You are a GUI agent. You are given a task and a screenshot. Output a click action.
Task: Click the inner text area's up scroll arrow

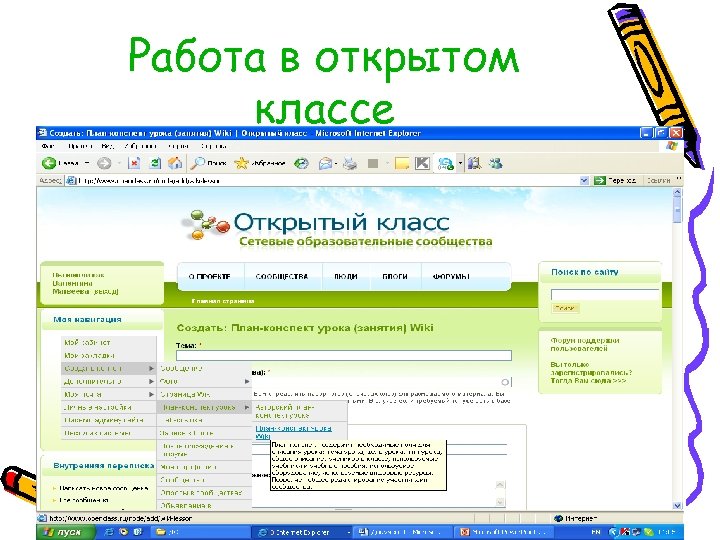coord(501,484)
